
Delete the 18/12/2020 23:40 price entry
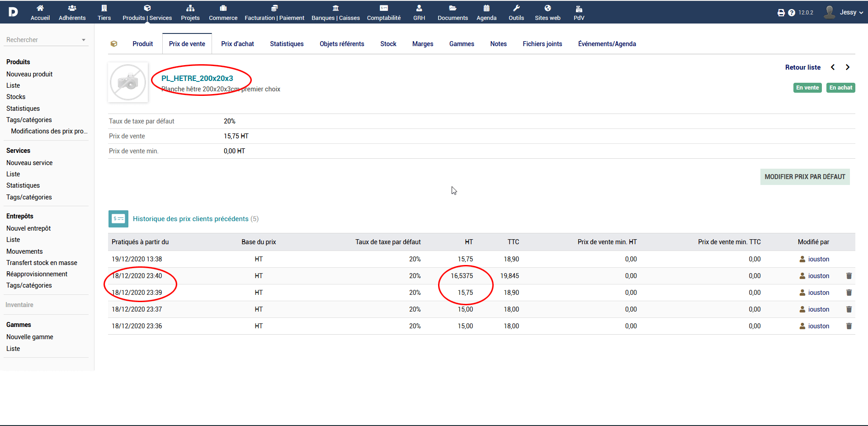pos(849,276)
